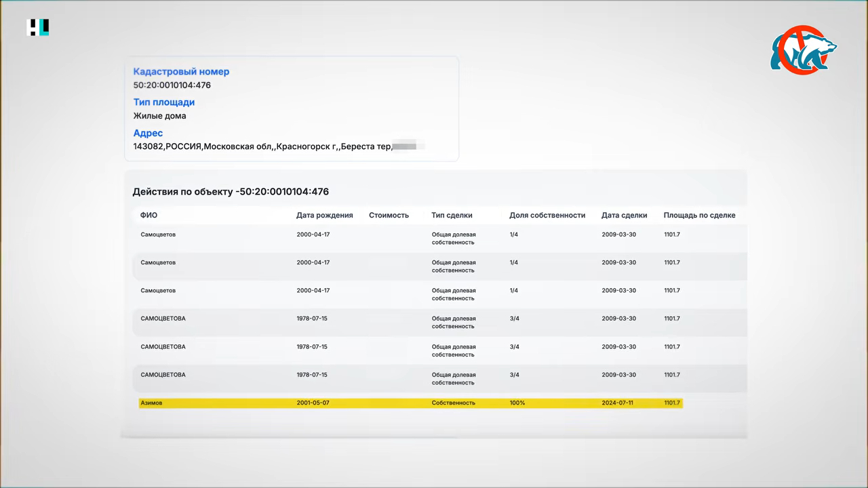
Task: Click cadastral number value 50:20:0010104:476
Action: pyautogui.click(x=172, y=85)
